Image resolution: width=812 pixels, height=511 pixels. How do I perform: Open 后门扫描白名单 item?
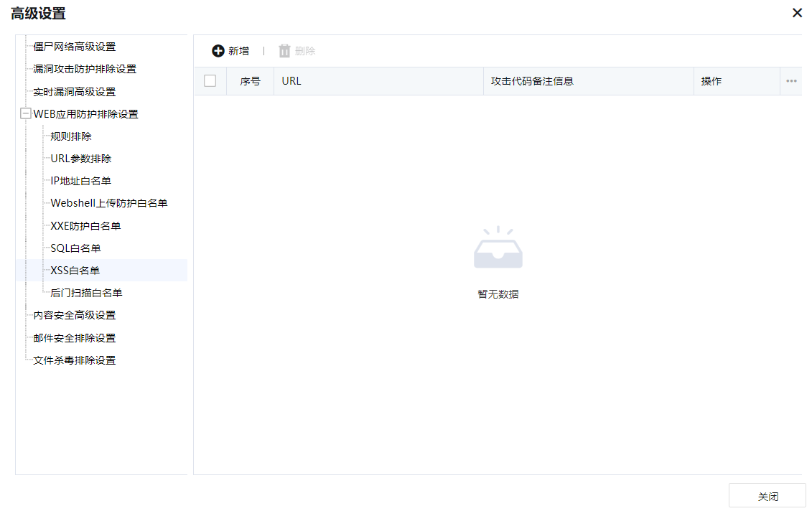[x=86, y=293]
